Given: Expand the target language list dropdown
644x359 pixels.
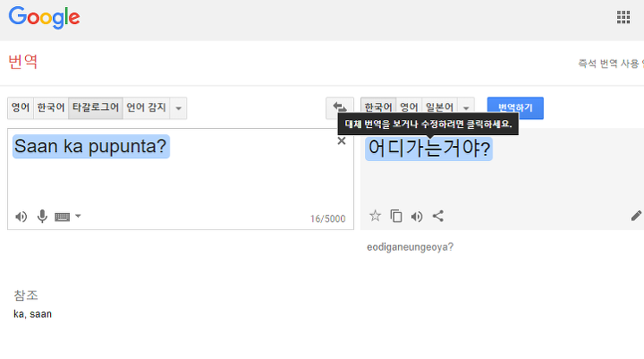Looking at the screenshot, I should click(466, 107).
